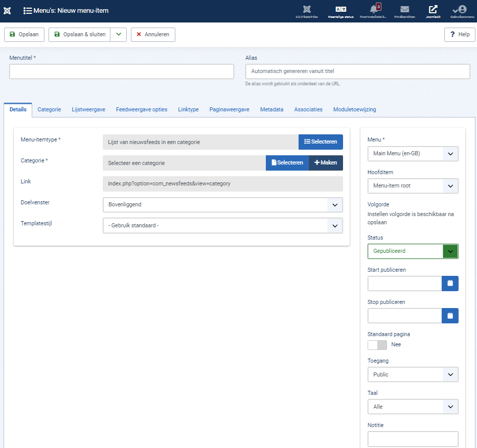The height and width of the screenshot is (448, 477).
Task: Open the Metadata tab
Action: tap(271, 110)
